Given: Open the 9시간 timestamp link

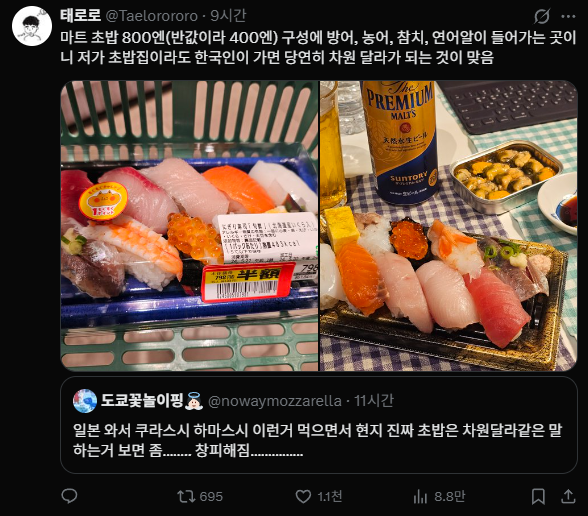Looking at the screenshot, I should pos(228,15).
